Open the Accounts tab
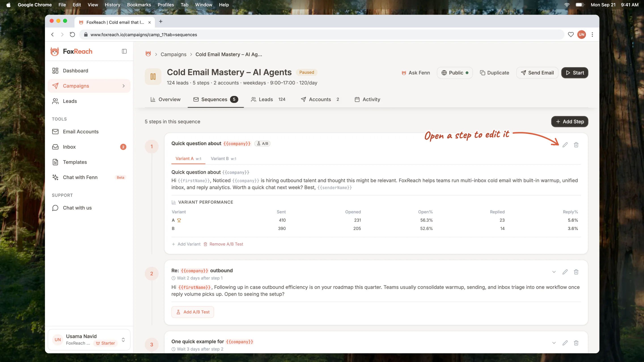644x362 pixels. (320, 99)
